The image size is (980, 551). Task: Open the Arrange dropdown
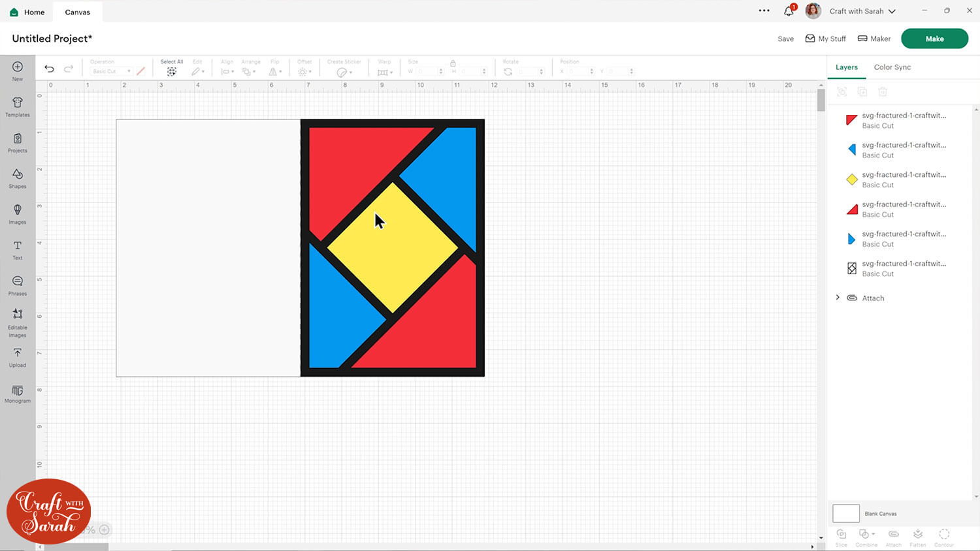coord(249,72)
